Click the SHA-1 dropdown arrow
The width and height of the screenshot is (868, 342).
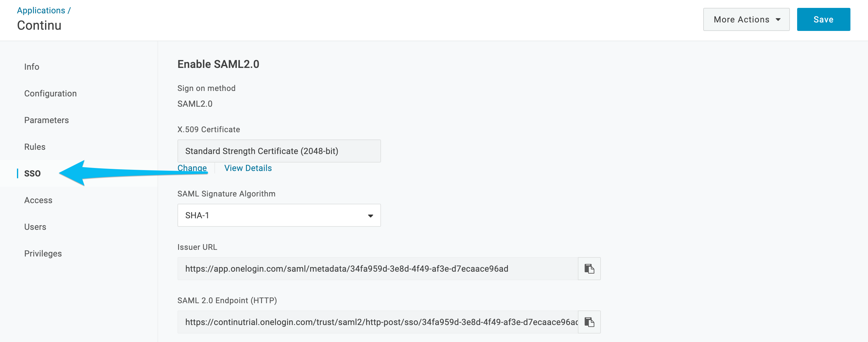coord(370,216)
